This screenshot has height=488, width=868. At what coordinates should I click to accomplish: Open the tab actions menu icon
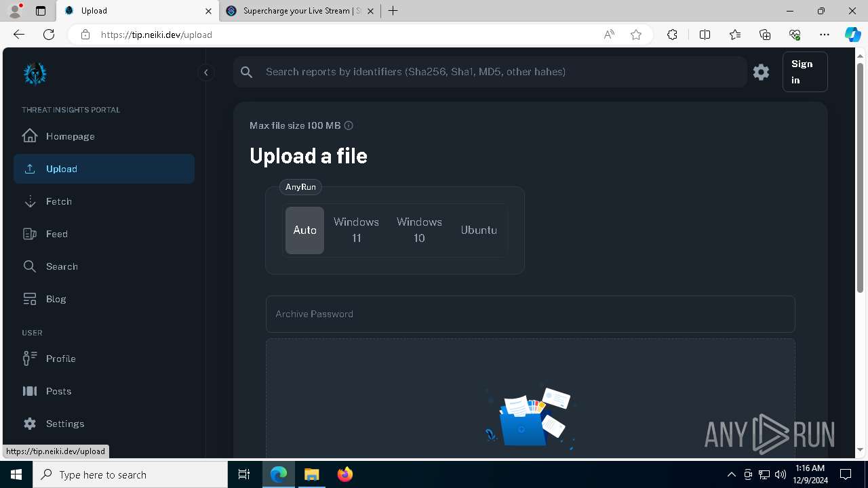pyautogui.click(x=41, y=11)
